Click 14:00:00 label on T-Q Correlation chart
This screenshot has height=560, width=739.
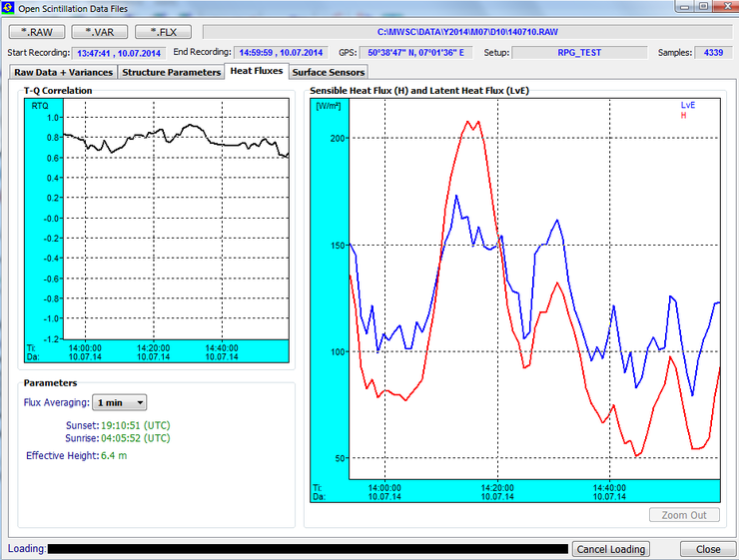(x=85, y=348)
